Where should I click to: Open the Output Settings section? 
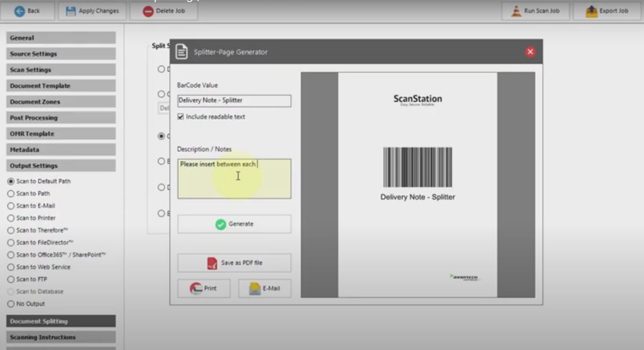pyautogui.click(x=61, y=165)
